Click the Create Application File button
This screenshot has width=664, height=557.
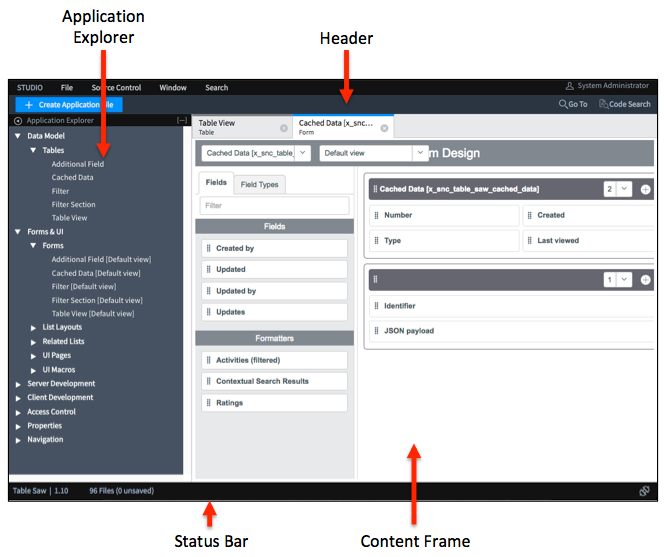(69, 104)
